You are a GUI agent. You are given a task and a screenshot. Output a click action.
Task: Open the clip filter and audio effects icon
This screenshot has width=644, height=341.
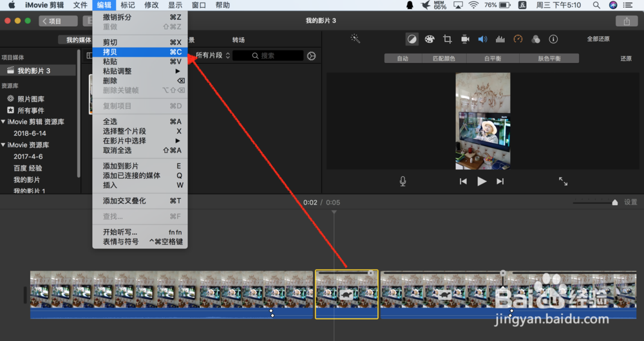click(536, 39)
